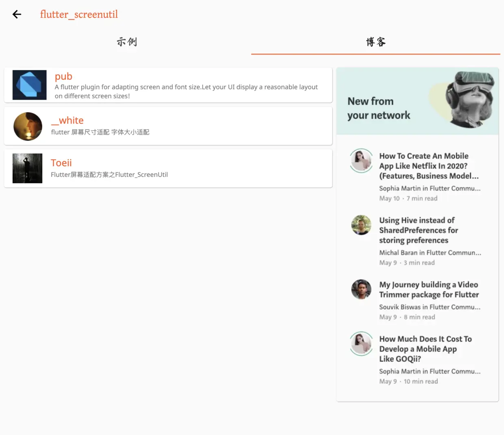Switch to the 博客 tab

click(x=376, y=42)
